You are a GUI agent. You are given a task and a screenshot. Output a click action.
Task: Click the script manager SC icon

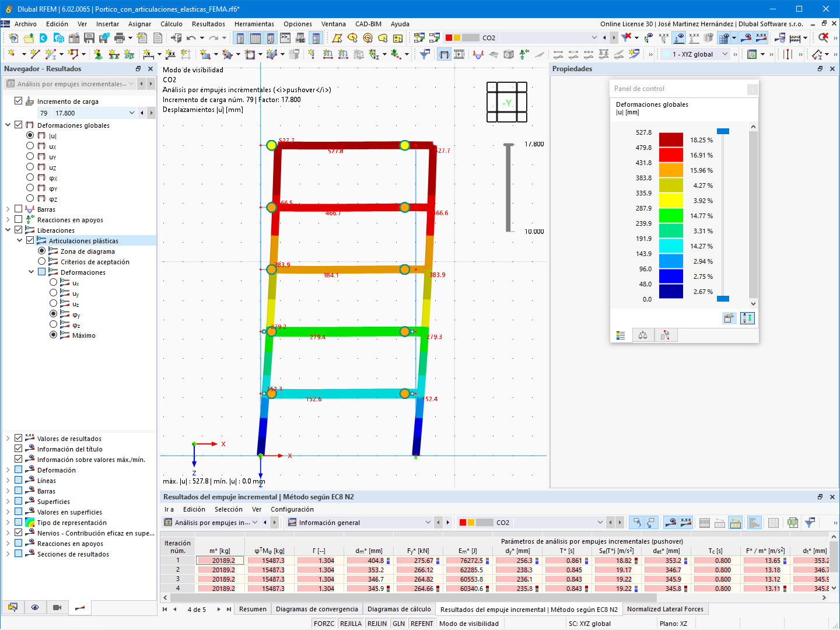[x=300, y=38]
